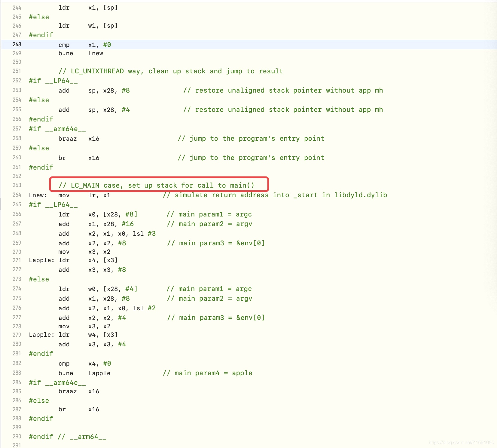Click line number 248 in the gutter
Screen dimensions: 497x448
(x=17, y=44)
